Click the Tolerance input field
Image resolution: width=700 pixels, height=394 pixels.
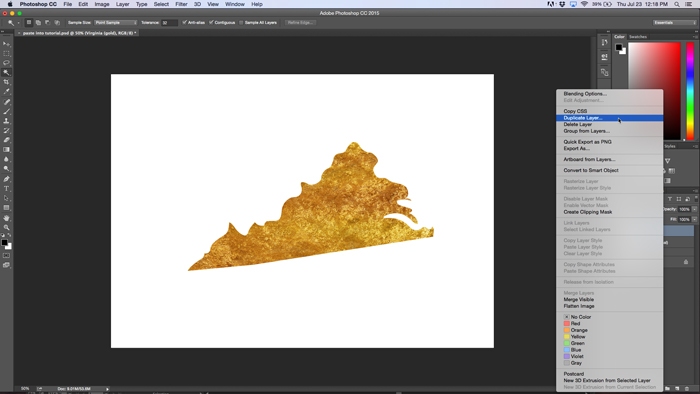169,22
